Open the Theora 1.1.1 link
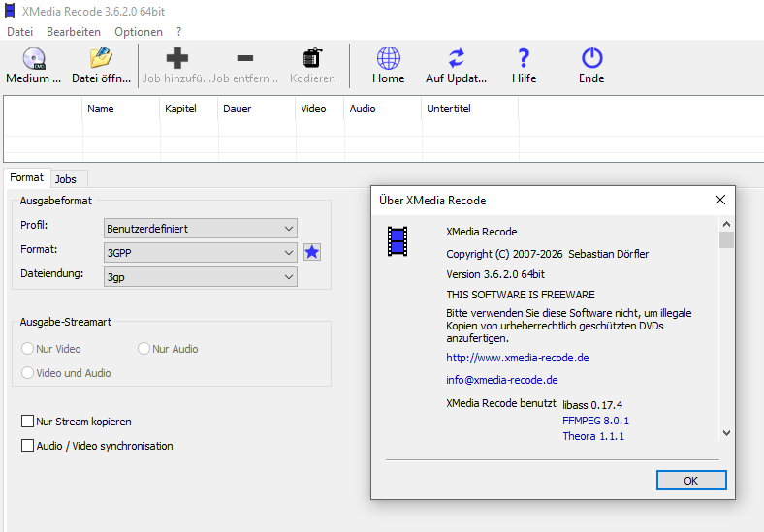 tap(593, 436)
